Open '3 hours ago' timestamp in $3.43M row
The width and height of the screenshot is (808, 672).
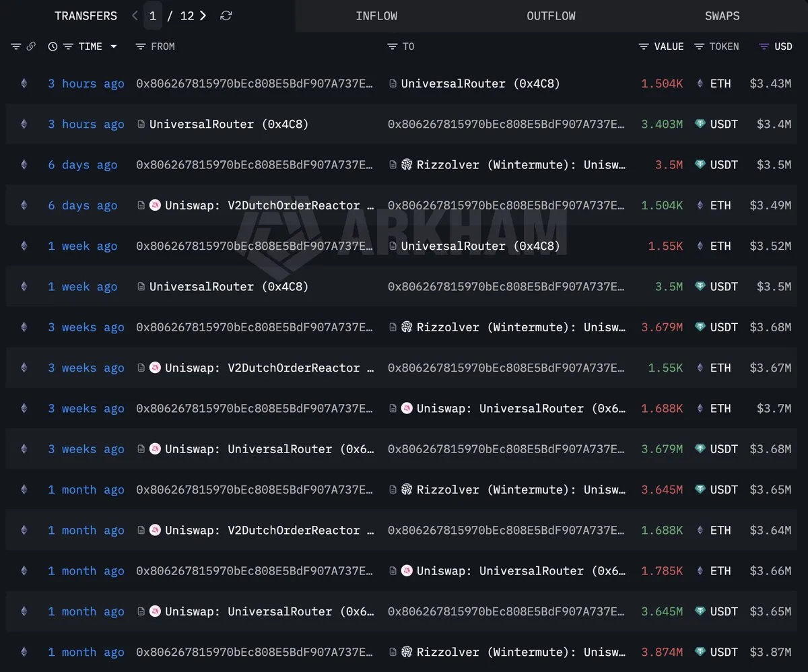(86, 83)
